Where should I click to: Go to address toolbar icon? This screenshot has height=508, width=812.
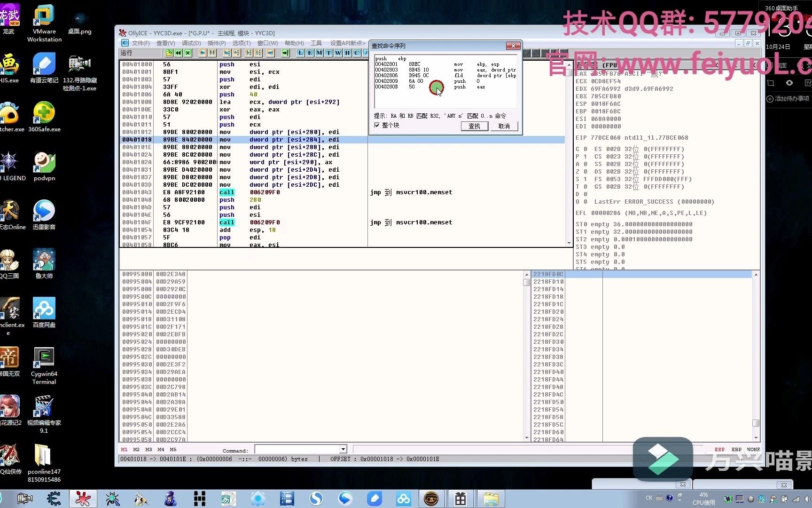[285, 53]
